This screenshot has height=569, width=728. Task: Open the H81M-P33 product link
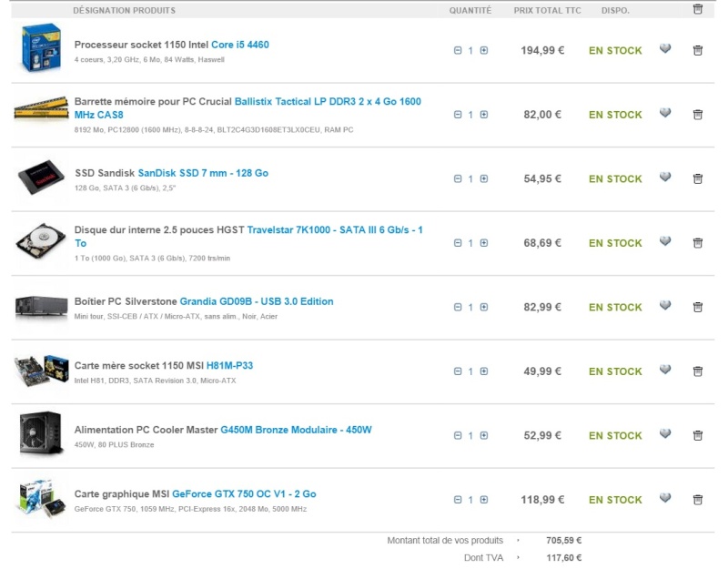tap(230, 365)
